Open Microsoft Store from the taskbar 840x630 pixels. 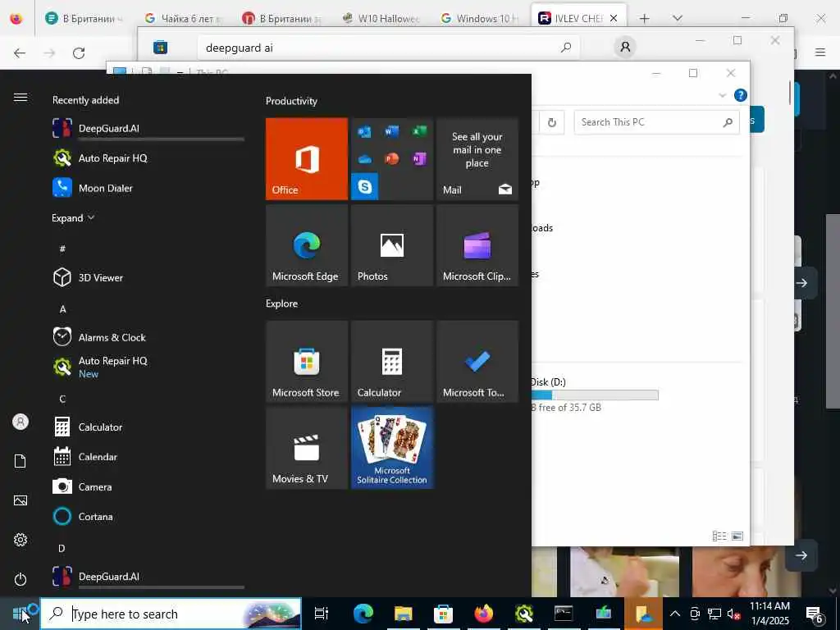(x=443, y=614)
